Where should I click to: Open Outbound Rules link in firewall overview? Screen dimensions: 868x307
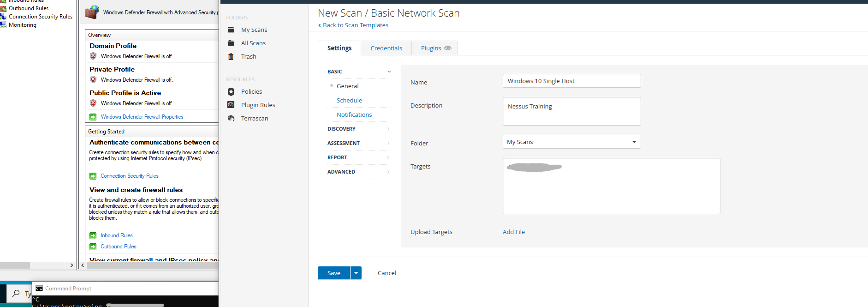click(119, 247)
